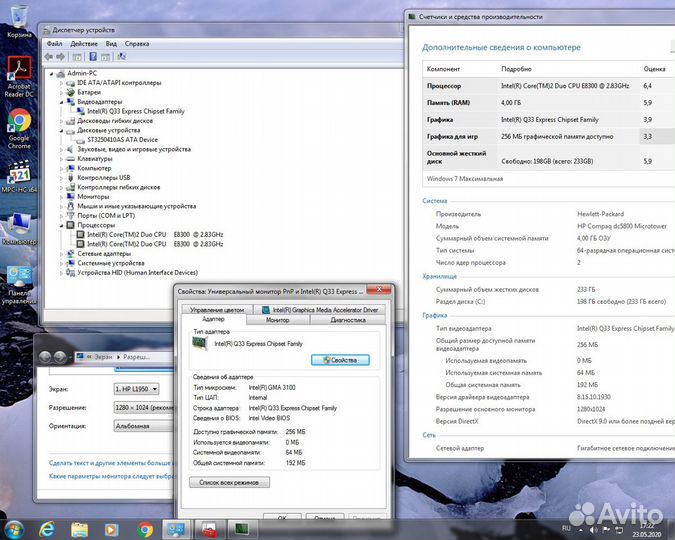This screenshot has width=675, height=540.
Task: Open Control Panel desktop icon
Action: (19, 285)
